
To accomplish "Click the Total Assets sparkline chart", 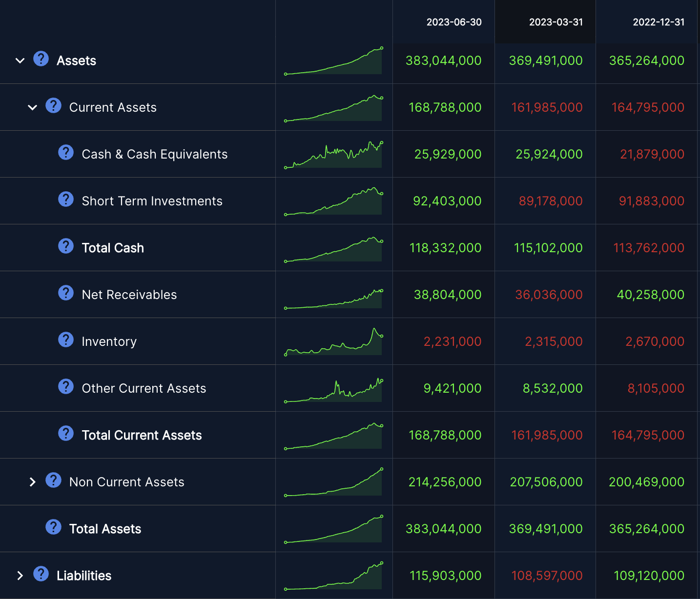I will pos(333,529).
